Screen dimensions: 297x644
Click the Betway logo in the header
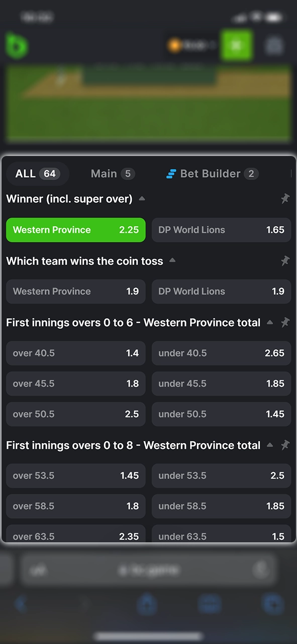coord(17,45)
